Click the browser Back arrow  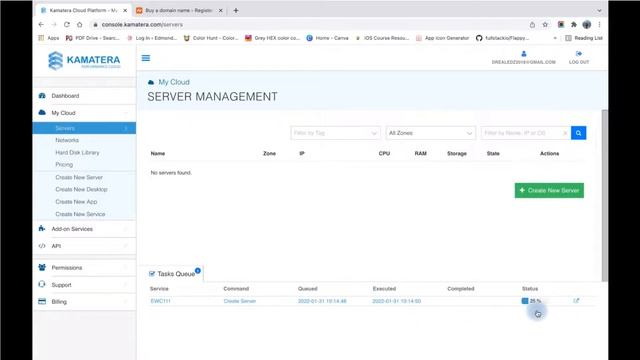[x=41, y=24]
